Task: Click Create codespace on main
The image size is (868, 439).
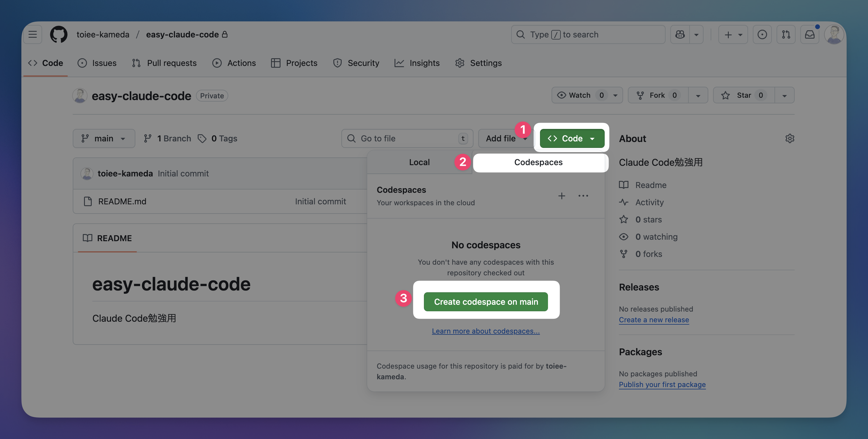Action: [486, 301]
